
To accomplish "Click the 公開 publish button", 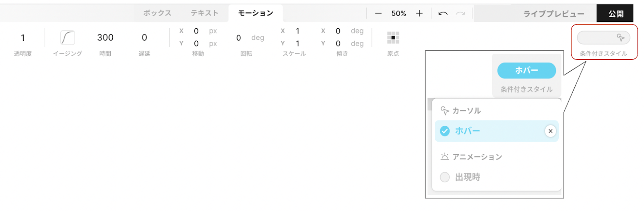I will click(x=615, y=13).
